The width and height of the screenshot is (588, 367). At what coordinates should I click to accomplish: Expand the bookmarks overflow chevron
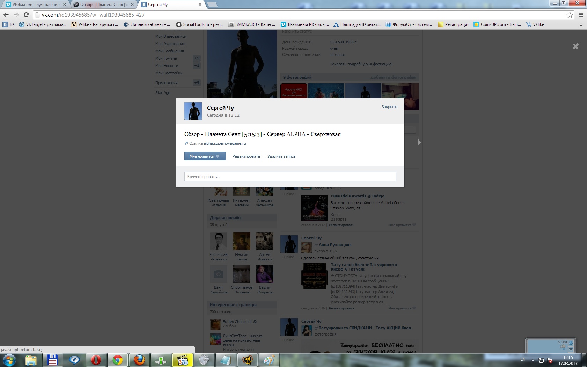(581, 24)
